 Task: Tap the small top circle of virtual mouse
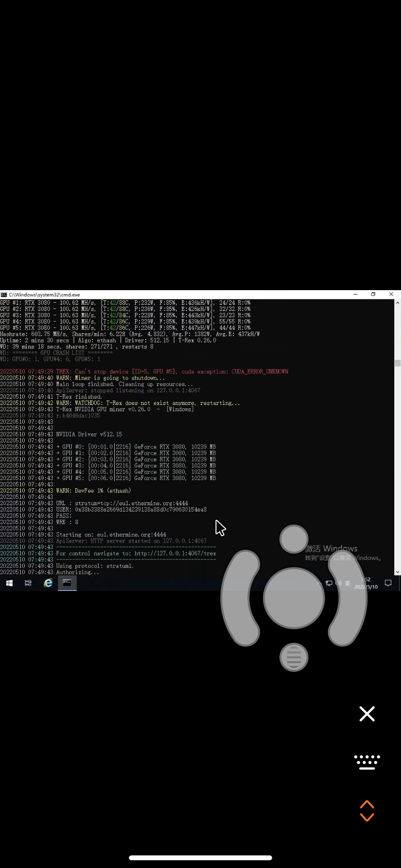click(x=294, y=539)
